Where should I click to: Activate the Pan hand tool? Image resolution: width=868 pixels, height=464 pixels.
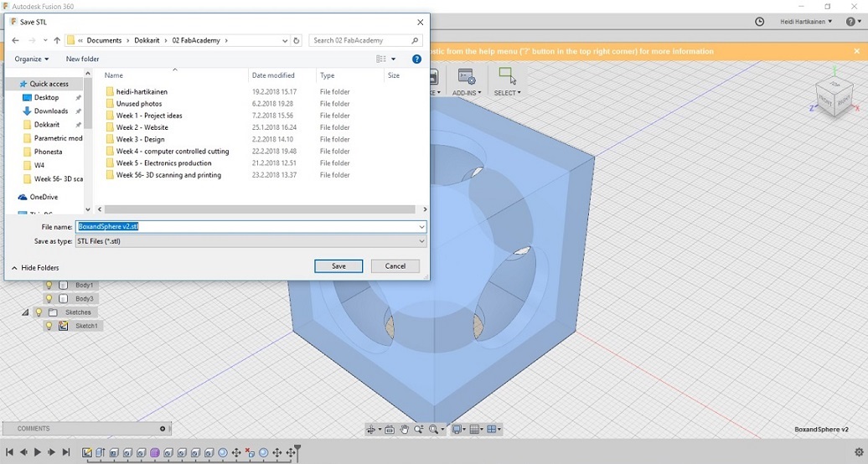click(404, 429)
